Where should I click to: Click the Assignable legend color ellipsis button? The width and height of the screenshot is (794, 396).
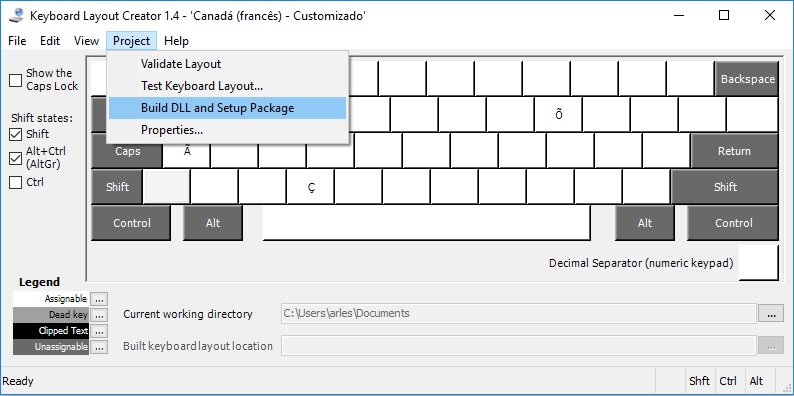(x=99, y=299)
